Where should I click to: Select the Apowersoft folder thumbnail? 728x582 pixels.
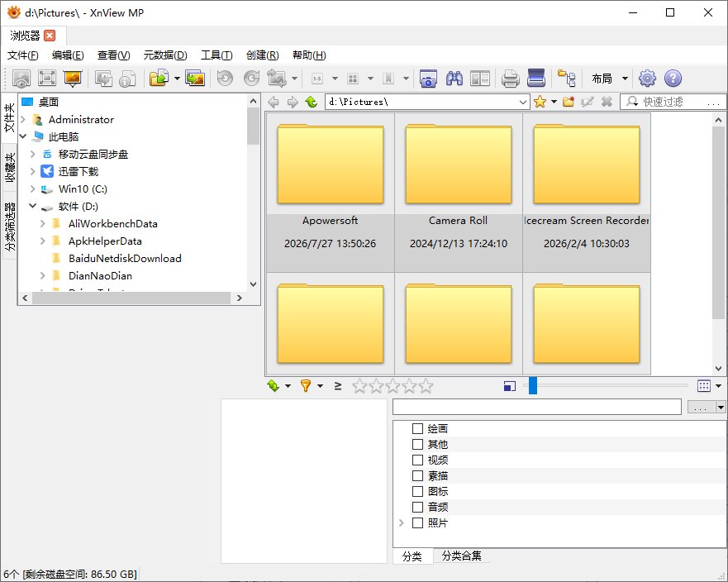(x=330, y=193)
